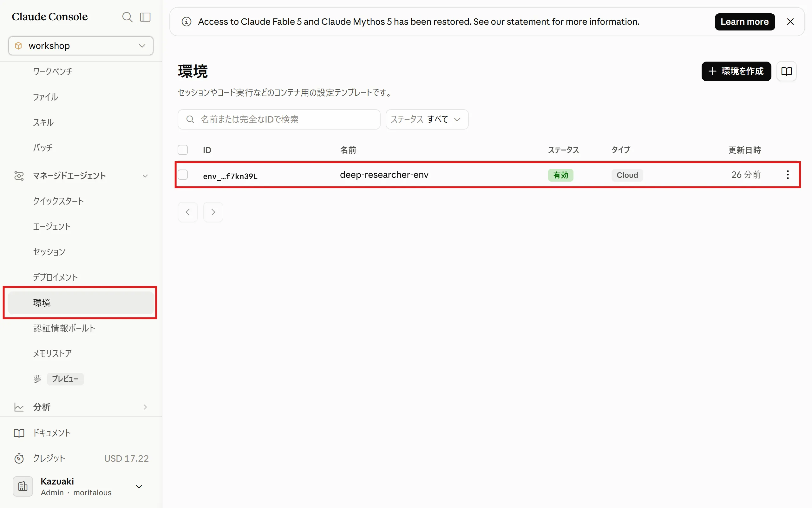
Task: Collapse the sidebar with the panel icon
Action: (x=145, y=17)
